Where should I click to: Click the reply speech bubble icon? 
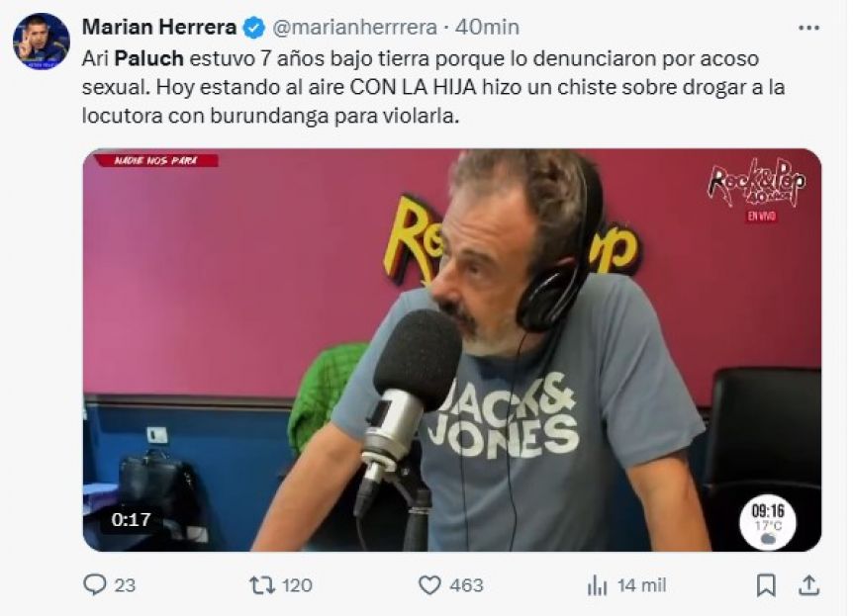(95, 585)
